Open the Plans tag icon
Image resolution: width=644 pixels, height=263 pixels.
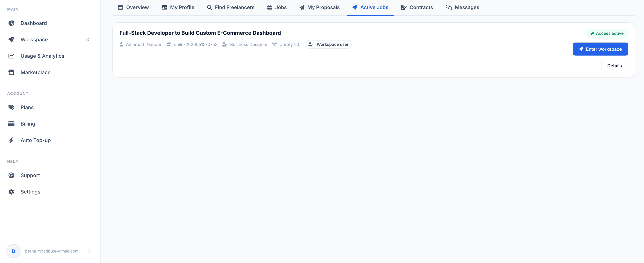[x=11, y=107]
